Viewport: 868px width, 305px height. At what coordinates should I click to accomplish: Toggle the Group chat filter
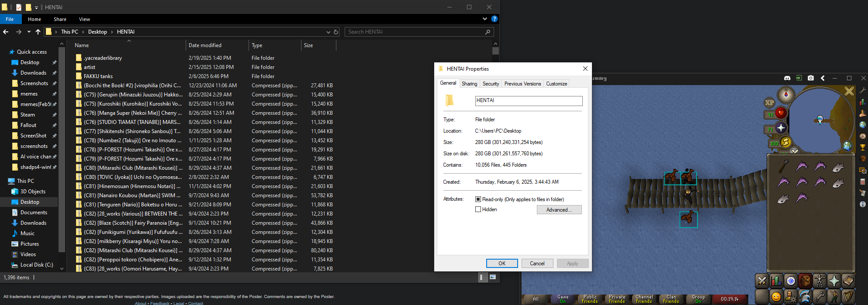point(698,299)
